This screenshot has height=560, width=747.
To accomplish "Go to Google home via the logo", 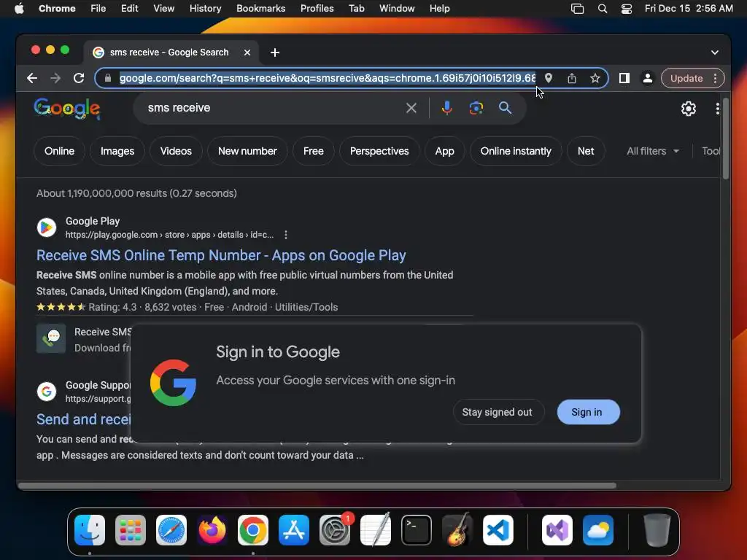I will coord(67,109).
